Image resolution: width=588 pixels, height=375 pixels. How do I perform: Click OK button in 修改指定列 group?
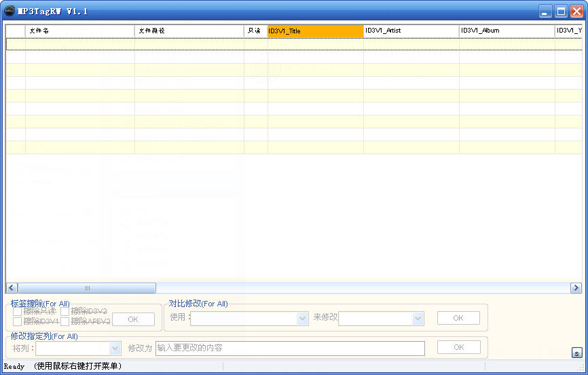pyautogui.click(x=458, y=347)
